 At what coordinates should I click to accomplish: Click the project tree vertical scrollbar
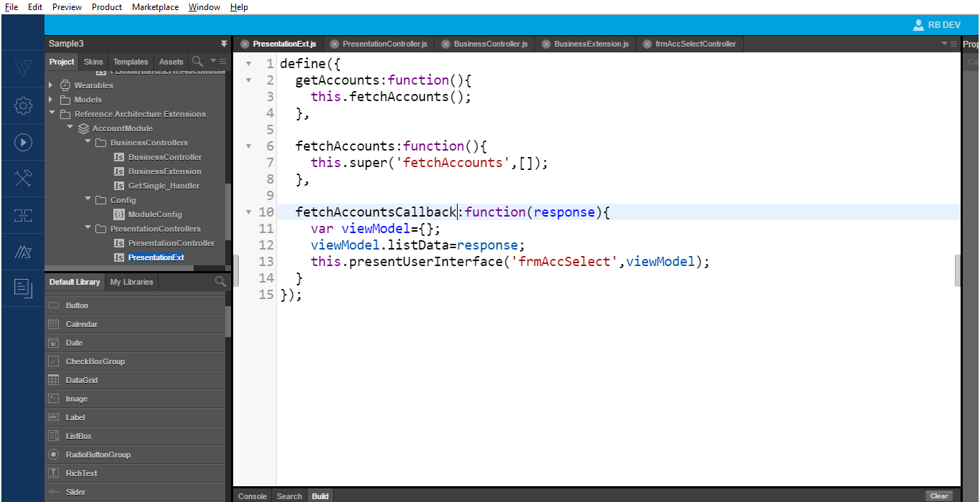228,212
